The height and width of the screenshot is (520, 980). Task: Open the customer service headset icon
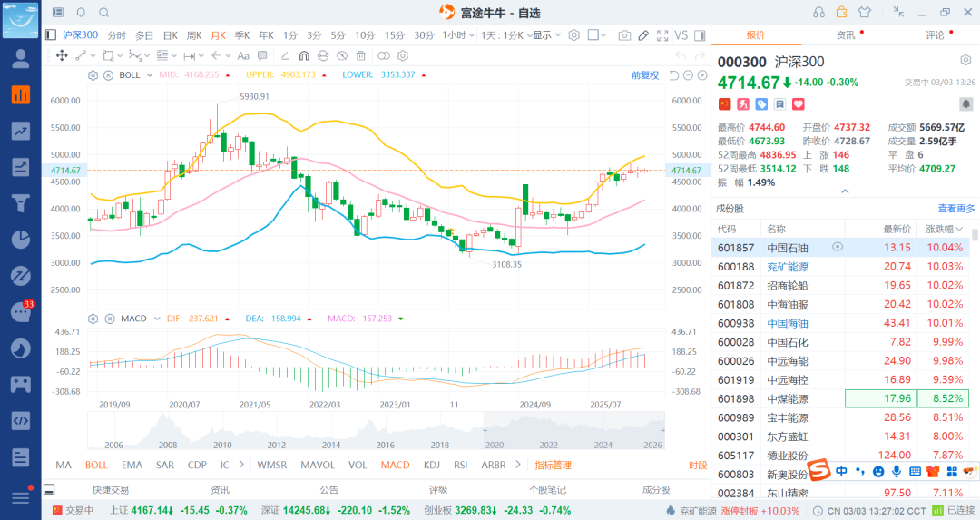(x=819, y=12)
